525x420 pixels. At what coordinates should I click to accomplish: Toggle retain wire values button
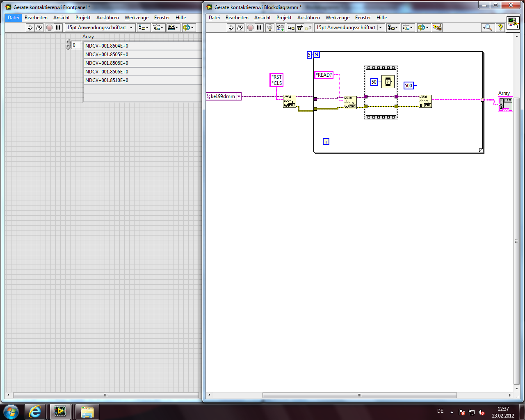pyautogui.click(x=280, y=27)
